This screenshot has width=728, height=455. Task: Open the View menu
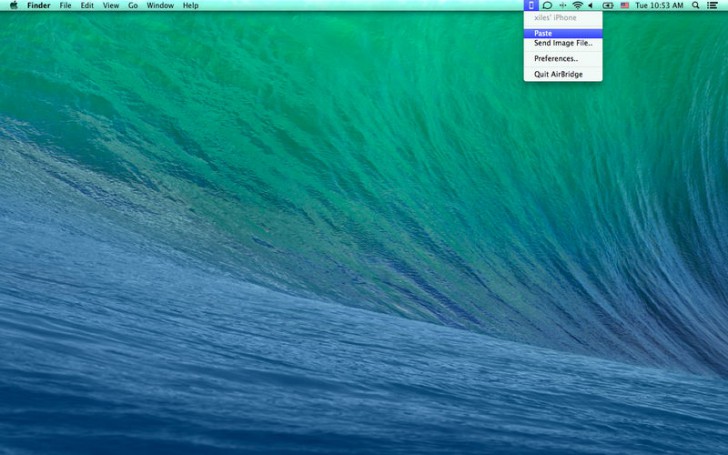pyautogui.click(x=111, y=6)
